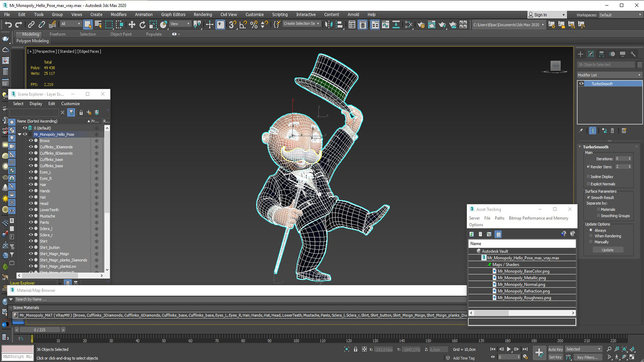Image resolution: width=644 pixels, height=362 pixels.
Task: Lock selection with the padlock icon
Action: point(356,349)
